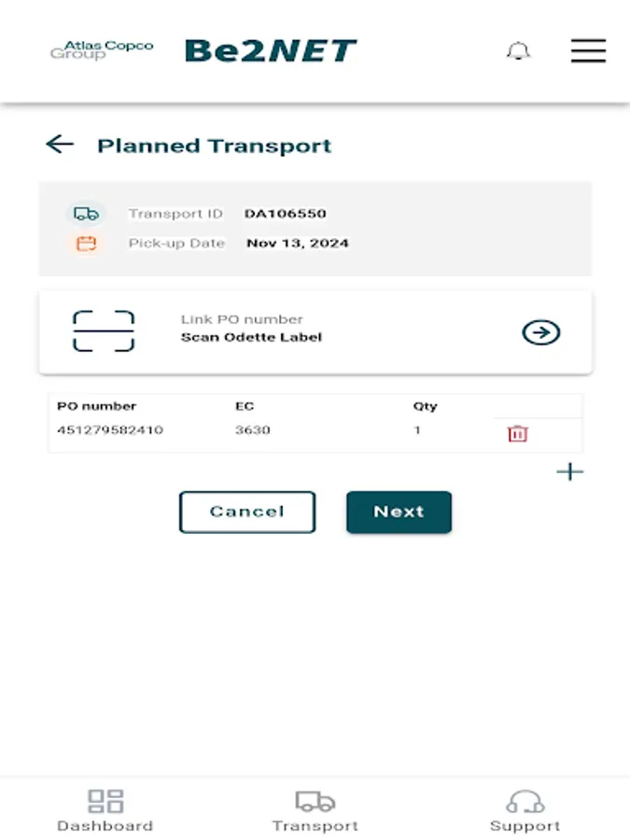Delete PO number 451279582410 with trash icon
This screenshot has width=630, height=840.
[x=517, y=433]
